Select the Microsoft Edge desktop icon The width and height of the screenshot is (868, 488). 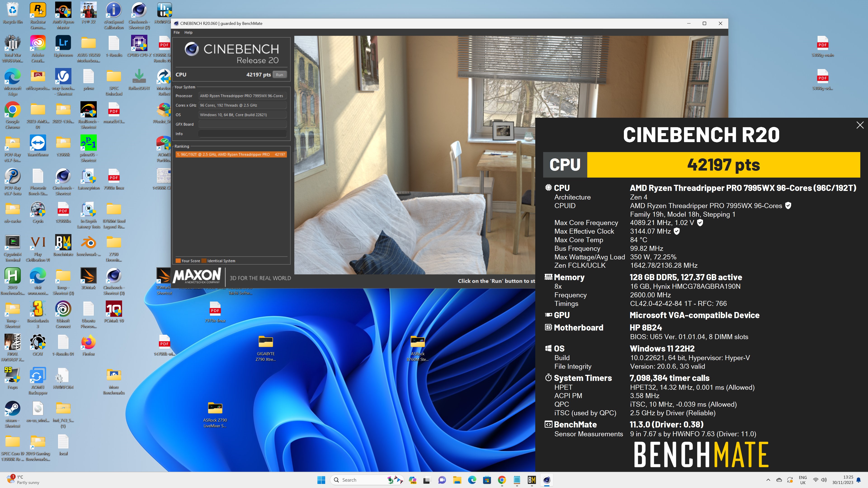coord(12,82)
